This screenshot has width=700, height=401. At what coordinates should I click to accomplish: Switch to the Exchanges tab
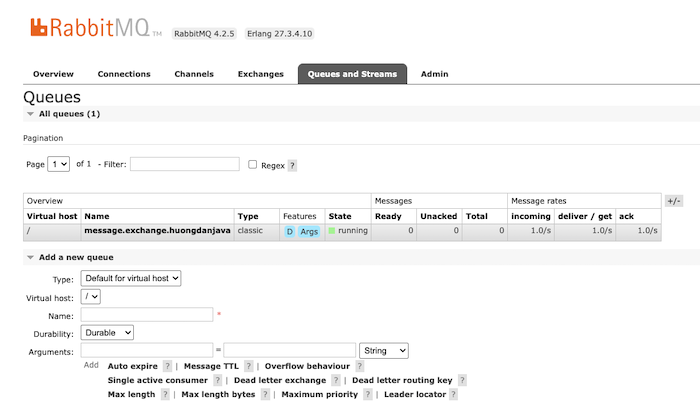pos(260,74)
